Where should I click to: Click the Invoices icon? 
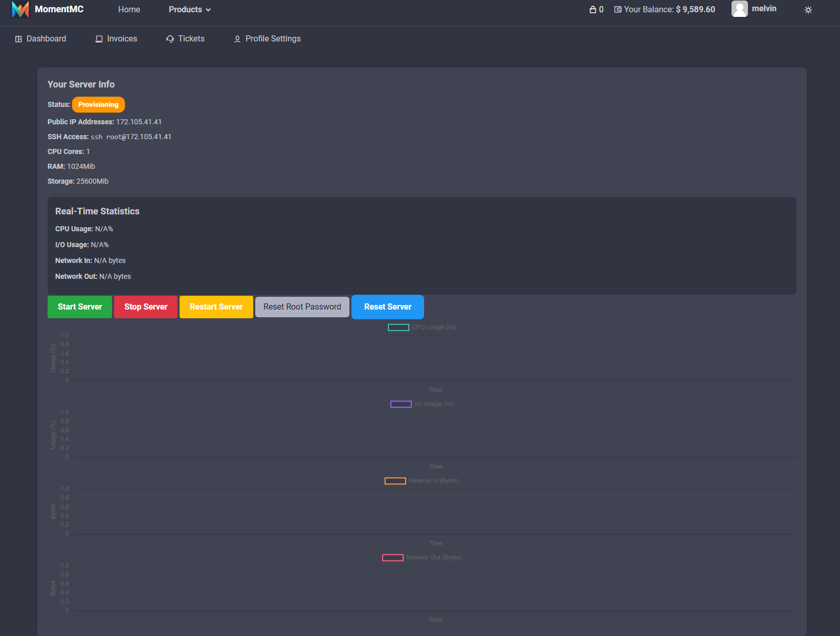99,39
